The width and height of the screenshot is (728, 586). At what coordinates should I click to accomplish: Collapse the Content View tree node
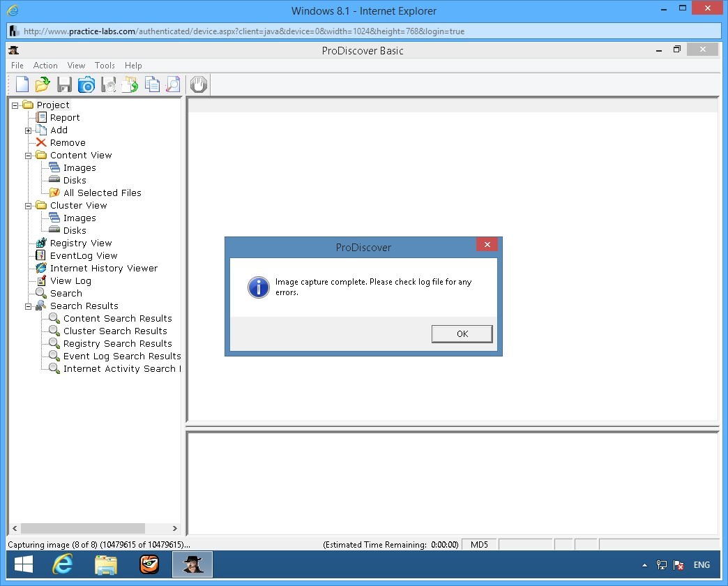(x=29, y=156)
